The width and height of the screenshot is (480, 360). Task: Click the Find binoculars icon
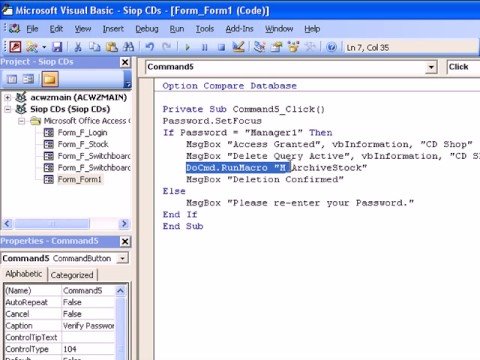128,47
